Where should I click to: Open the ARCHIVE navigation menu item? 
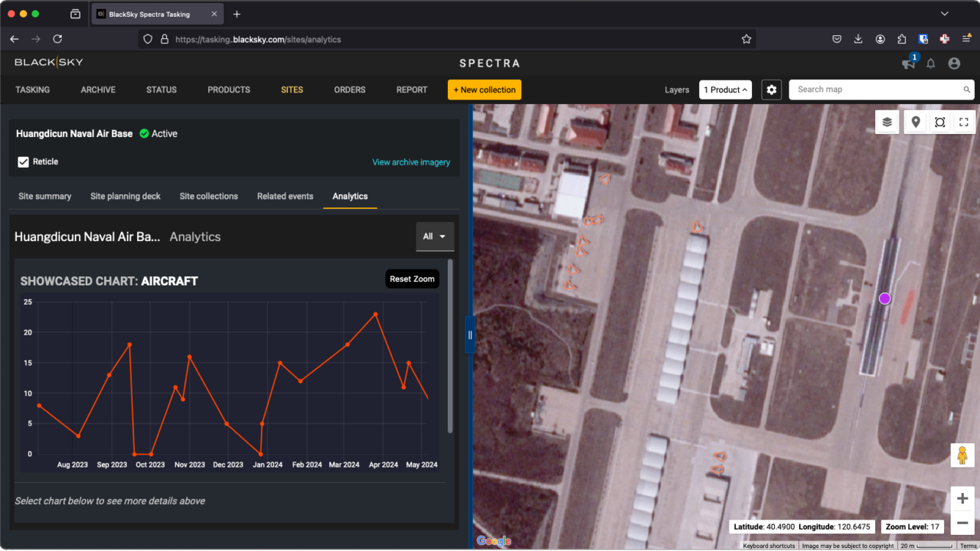(97, 90)
